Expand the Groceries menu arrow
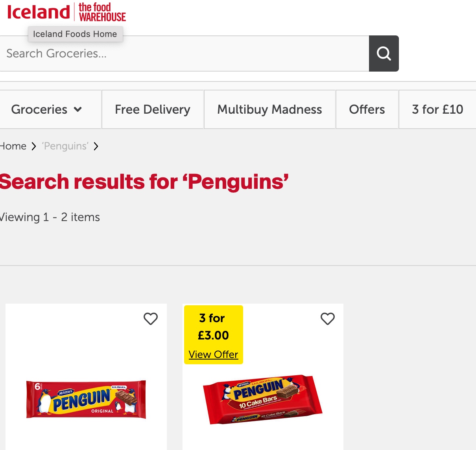This screenshot has width=476, height=450. 78,109
